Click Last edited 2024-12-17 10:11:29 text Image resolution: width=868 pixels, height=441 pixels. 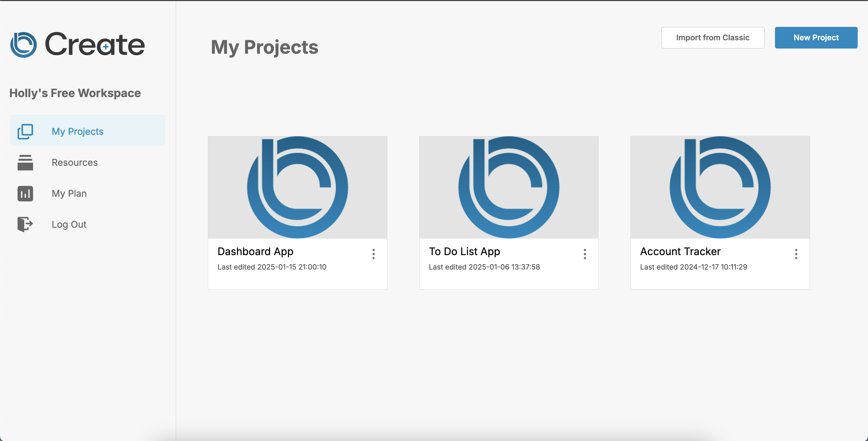click(x=693, y=267)
